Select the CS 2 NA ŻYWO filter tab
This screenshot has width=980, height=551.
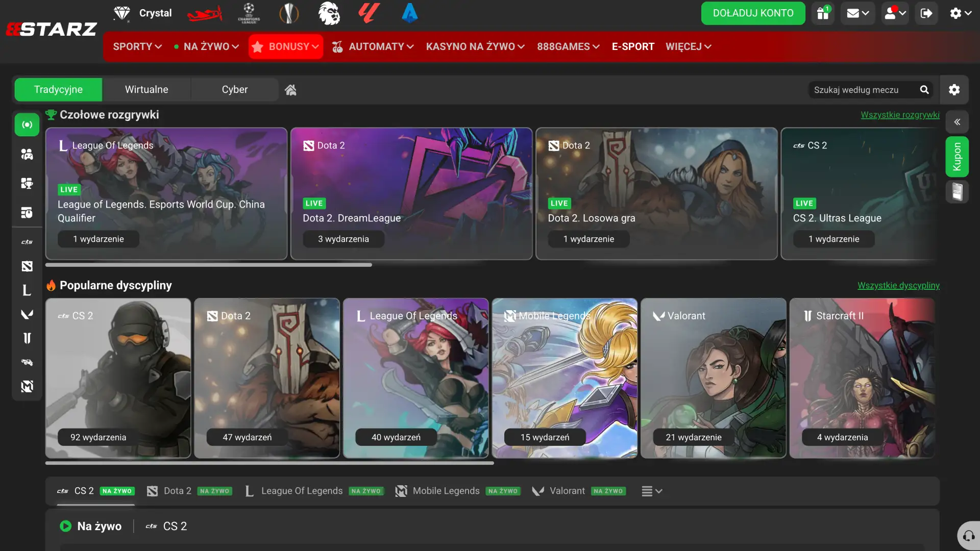[95, 491]
